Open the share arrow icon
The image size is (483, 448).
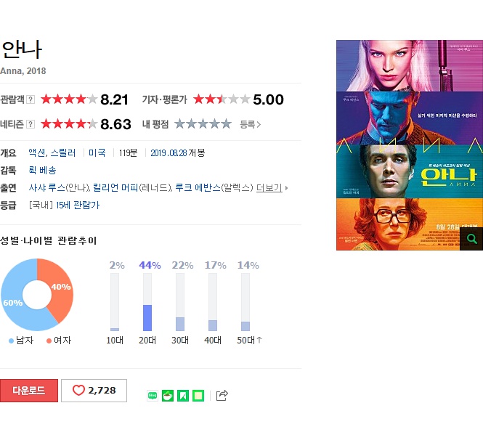coord(222,395)
